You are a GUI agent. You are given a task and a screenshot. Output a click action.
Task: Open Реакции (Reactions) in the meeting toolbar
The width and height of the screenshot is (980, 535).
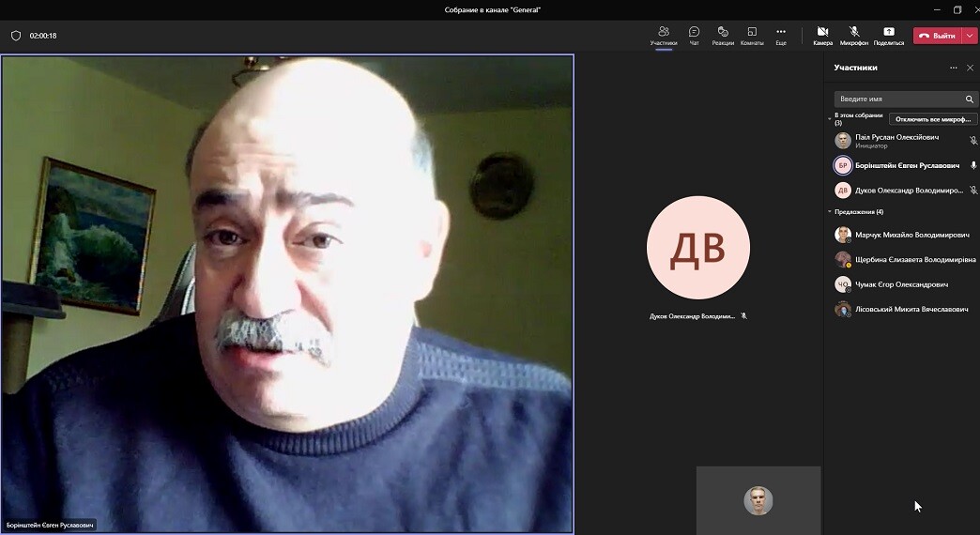723,35
